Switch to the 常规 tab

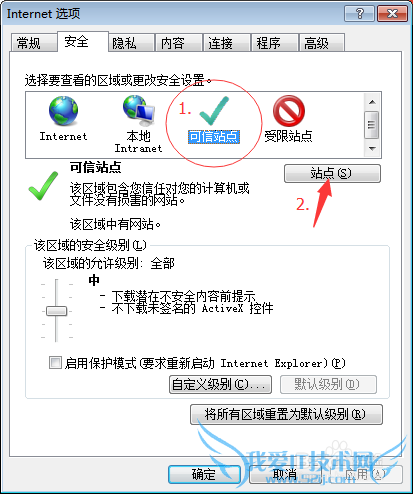(x=33, y=43)
